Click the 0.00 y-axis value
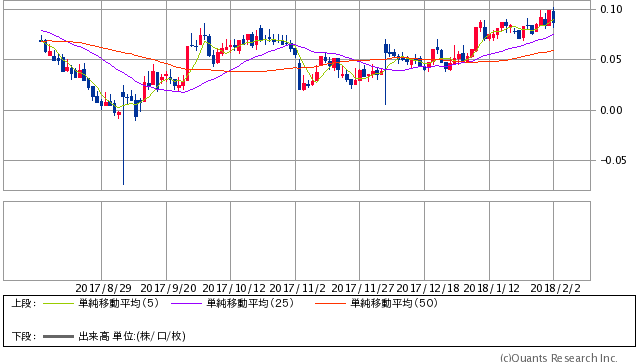Viewport: 638px width, 362px height. pos(611,110)
